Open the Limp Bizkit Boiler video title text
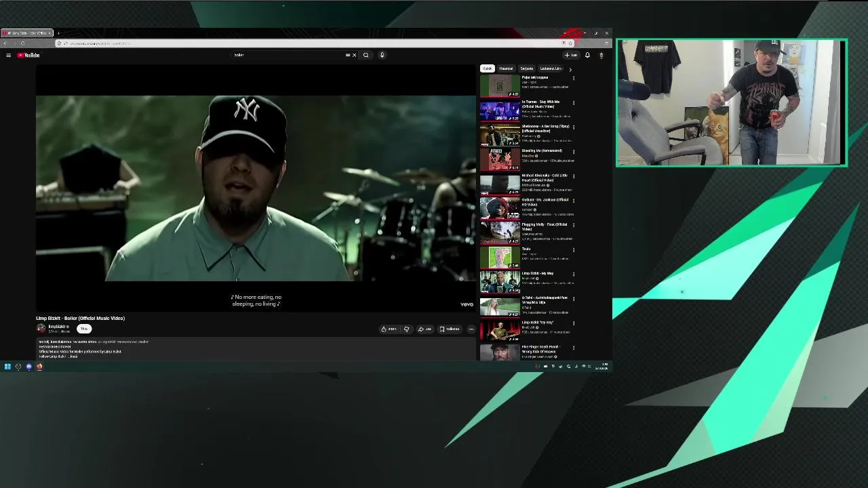Image resolution: width=868 pixels, height=488 pixels. point(80,319)
